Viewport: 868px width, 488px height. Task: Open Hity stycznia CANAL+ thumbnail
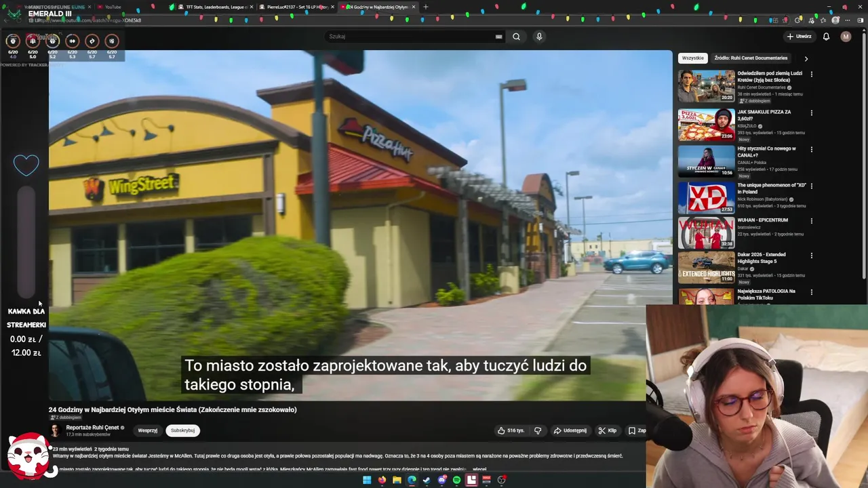706,161
